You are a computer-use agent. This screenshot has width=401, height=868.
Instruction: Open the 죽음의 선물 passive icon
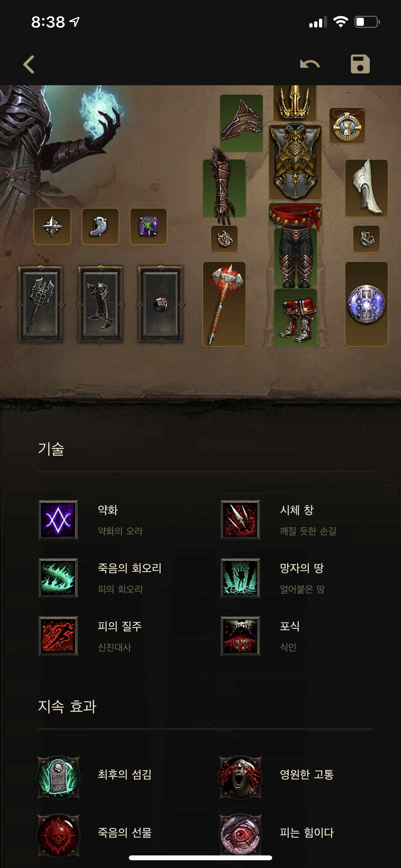(x=58, y=835)
